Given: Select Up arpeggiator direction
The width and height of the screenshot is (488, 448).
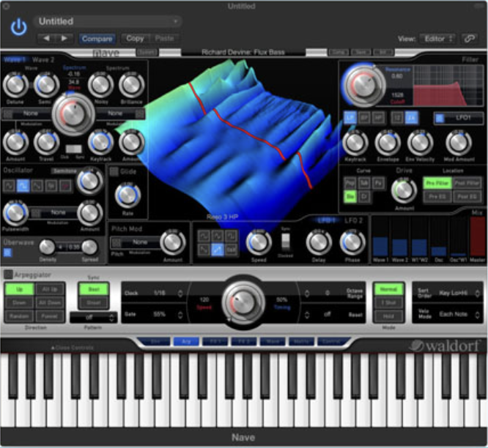Looking at the screenshot, I should 19,289.
